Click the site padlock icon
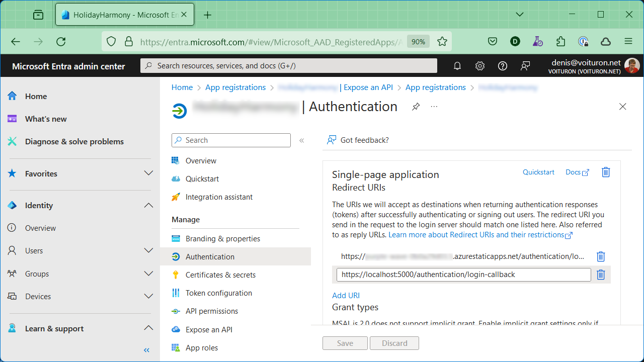The image size is (644, 362). [x=129, y=42]
